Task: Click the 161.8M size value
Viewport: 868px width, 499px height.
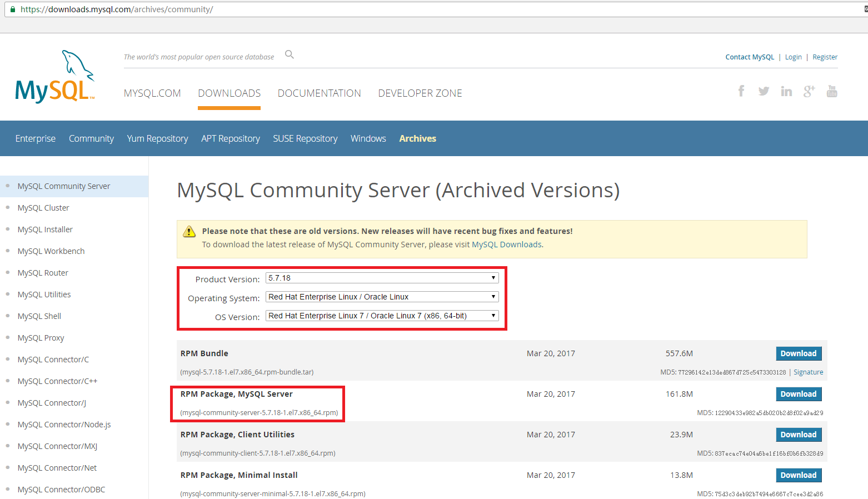Action: pyautogui.click(x=679, y=394)
